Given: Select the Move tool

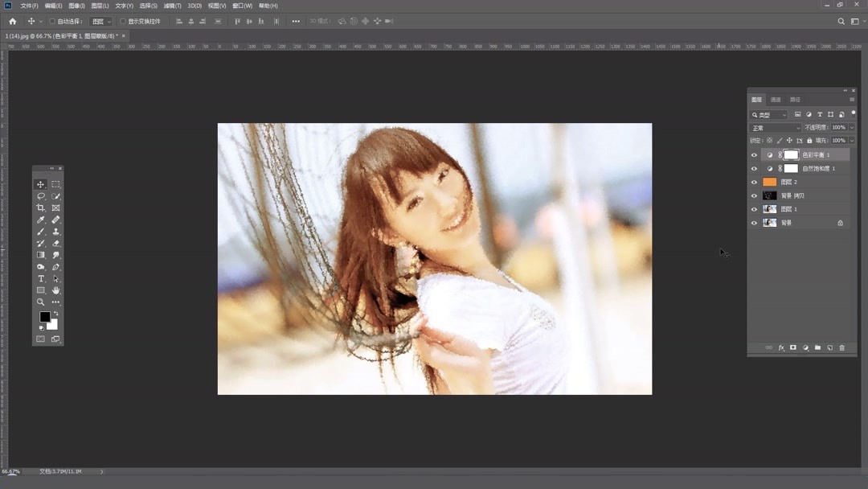Looking at the screenshot, I should 41,184.
